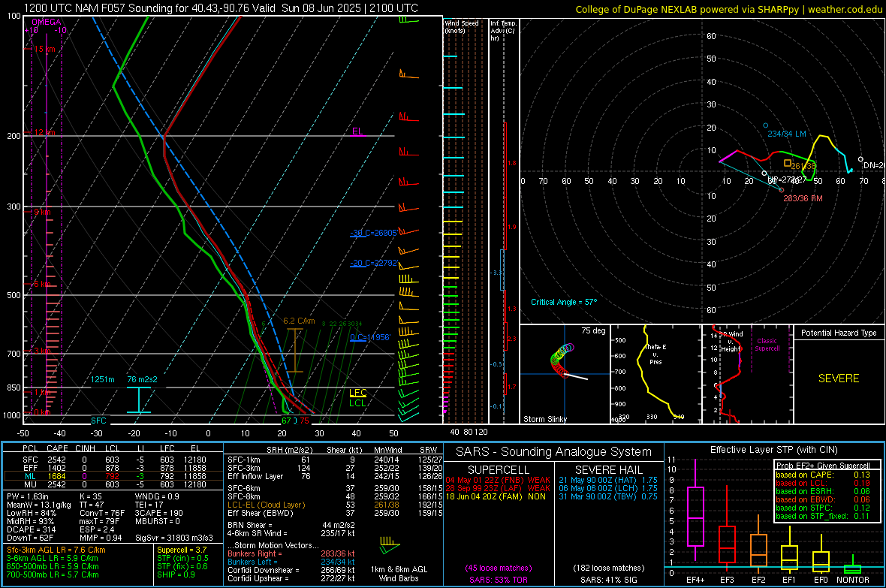Click the SARS: 41% SIG text
The image size is (886, 588).
609,580
